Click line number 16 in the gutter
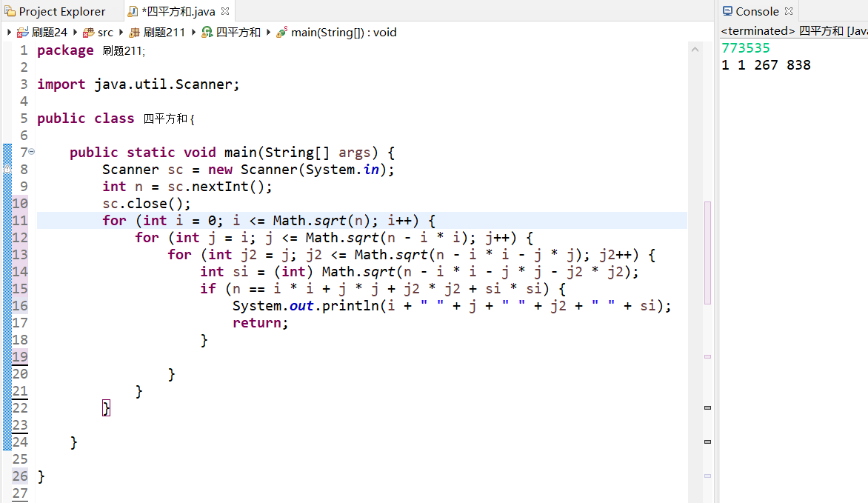 20,306
